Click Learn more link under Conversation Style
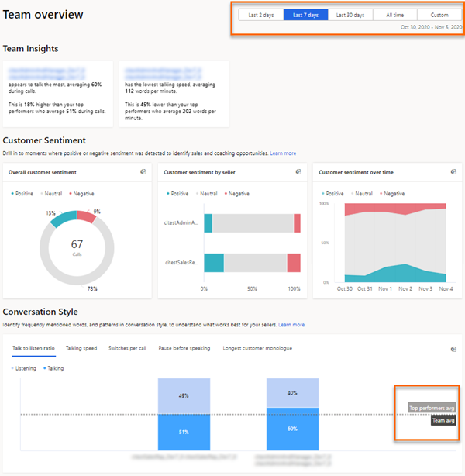The height and width of the screenshot is (476, 465). tap(291, 325)
